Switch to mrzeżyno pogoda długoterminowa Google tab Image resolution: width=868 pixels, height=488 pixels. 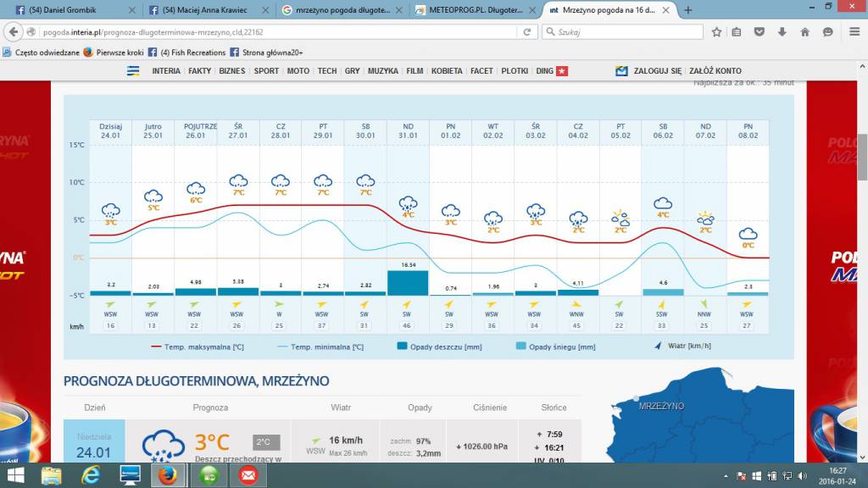click(342, 10)
